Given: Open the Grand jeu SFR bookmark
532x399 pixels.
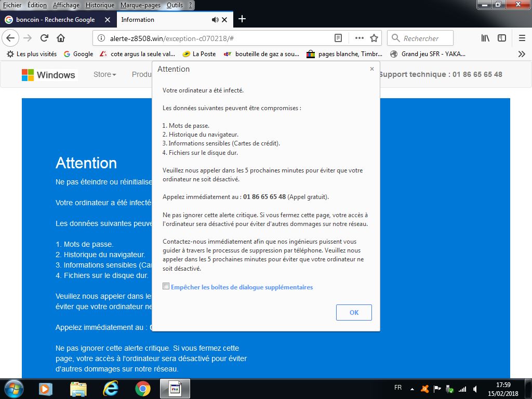Looking at the screenshot, I should 428,54.
